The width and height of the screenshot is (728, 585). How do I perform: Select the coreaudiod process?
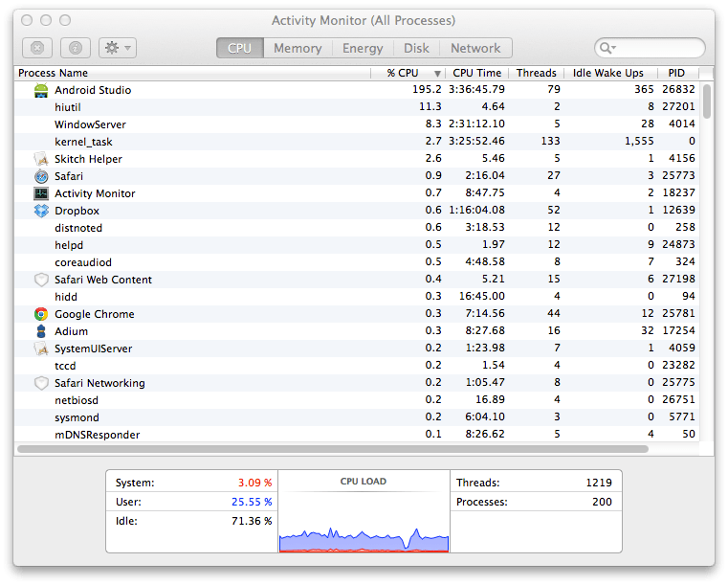click(x=357, y=262)
